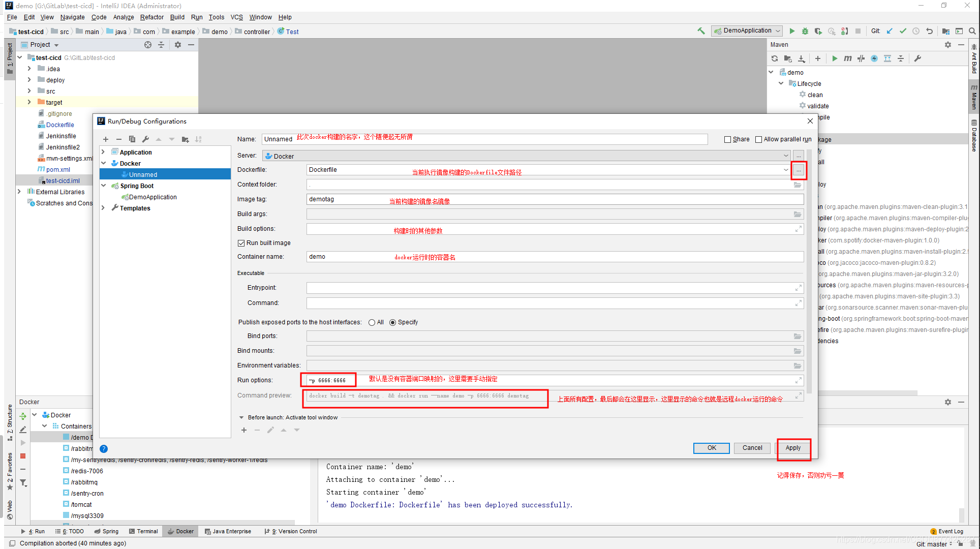Select the Specify radio button
Image resolution: width=980 pixels, height=549 pixels.
393,322
